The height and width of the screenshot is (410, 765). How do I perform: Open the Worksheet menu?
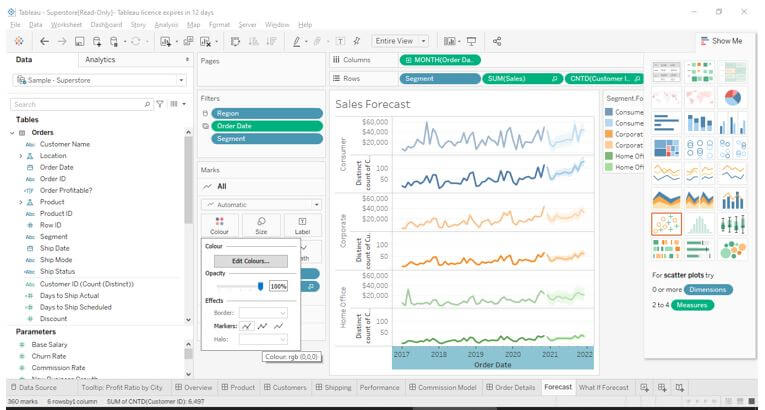[x=66, y=24]
